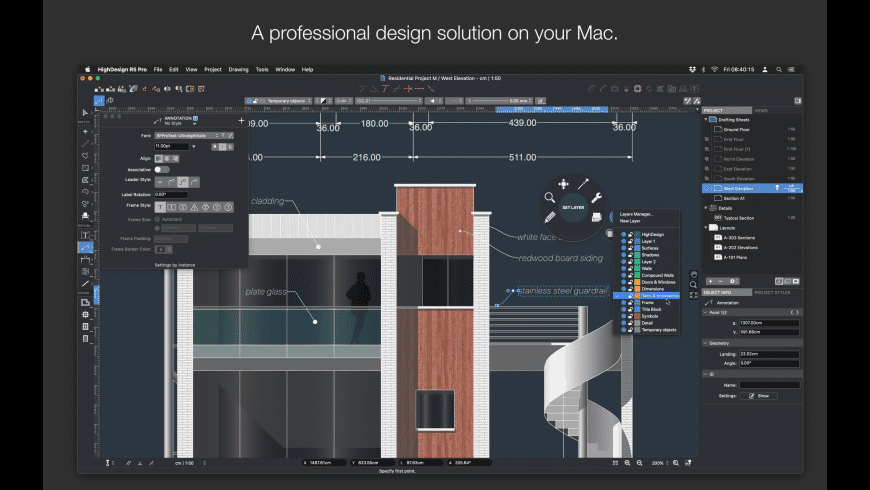The image size is (870, 490).
Task: Toggle the Associative switch
Action: tap(161, 169)
